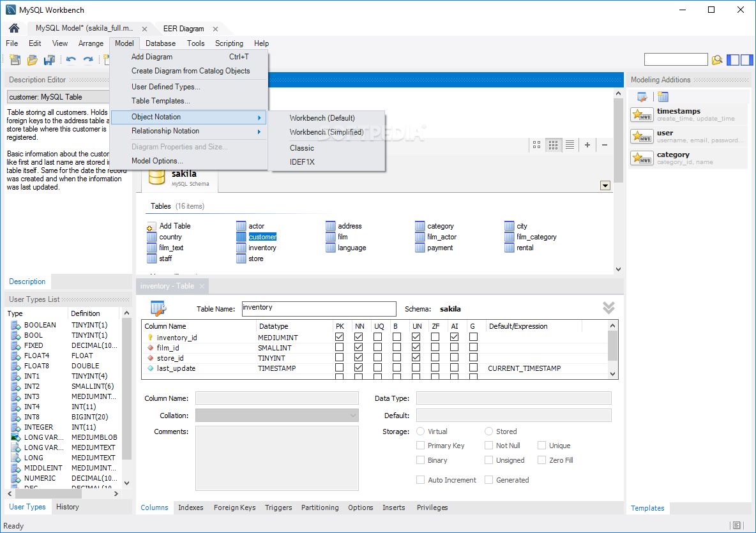Switch to the EER Diagram tab
This screenshot has width=756, height=533.
coord(183,29)
